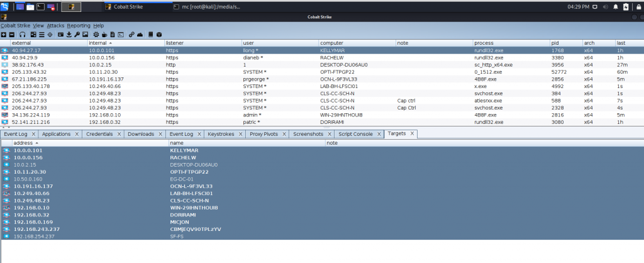Show targets view via crosshair icon

click(50, 35)
